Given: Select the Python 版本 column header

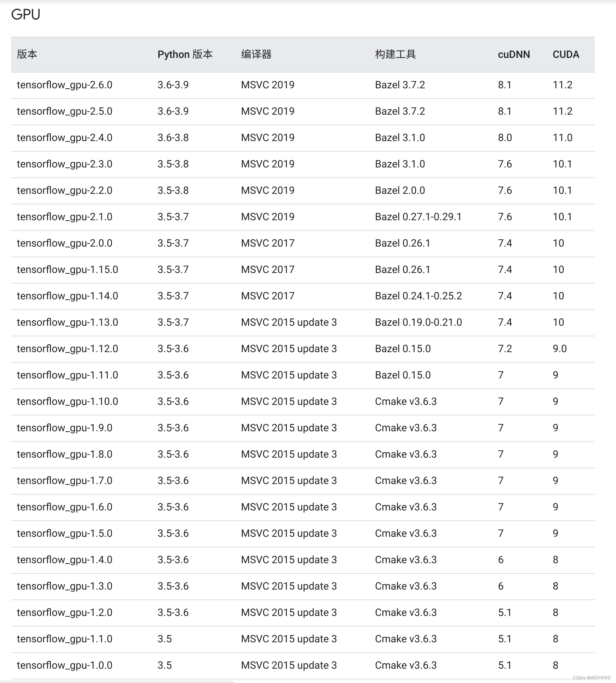Looking at the screenshot, I should [x=185, y=54].
